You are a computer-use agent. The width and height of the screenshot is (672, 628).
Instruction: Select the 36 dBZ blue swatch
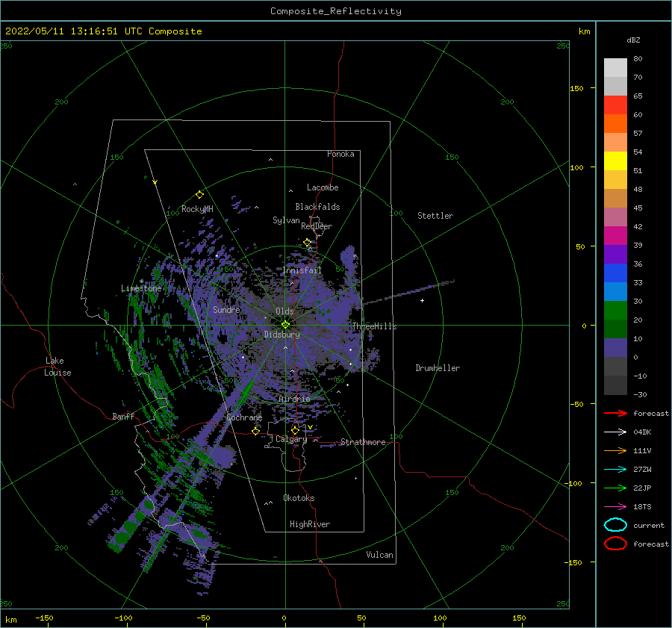click(615, 273)
